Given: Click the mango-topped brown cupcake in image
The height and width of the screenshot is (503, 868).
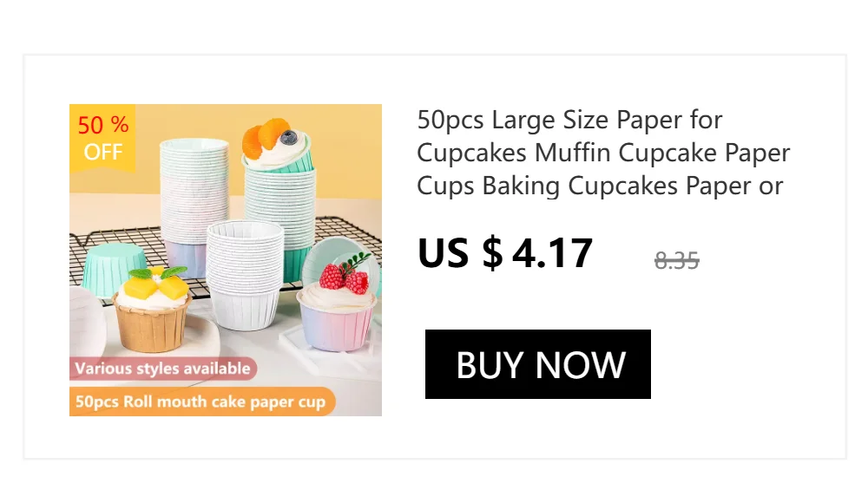Looking at the screenshot, I should click(153, 310).
